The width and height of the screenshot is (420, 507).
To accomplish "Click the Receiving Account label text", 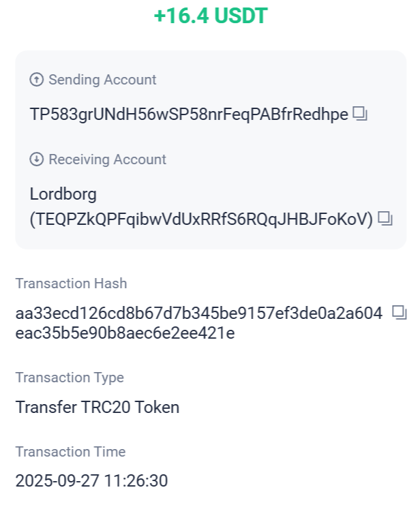I will point(108,159).
